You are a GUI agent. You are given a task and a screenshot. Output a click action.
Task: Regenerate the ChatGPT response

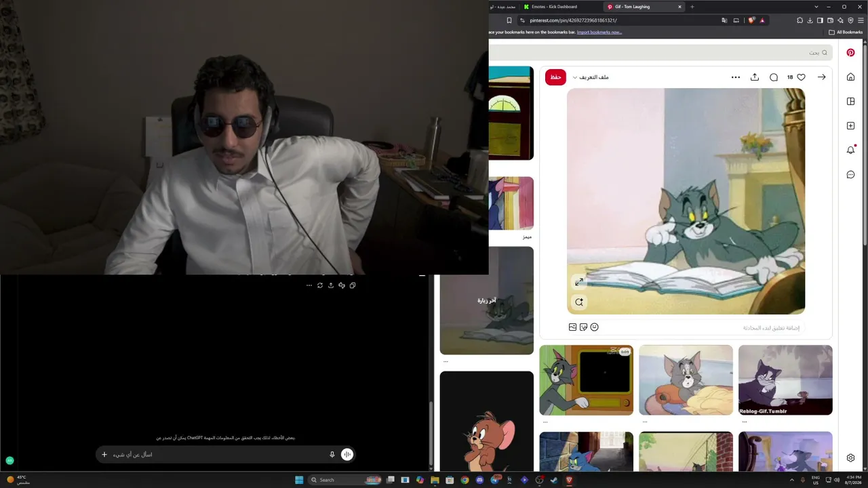click(320, 285)
